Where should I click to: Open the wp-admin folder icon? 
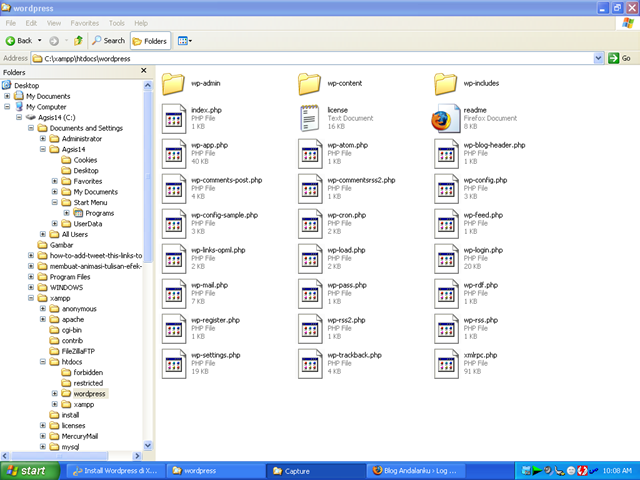pyautogui.click(x=173, y=84)
